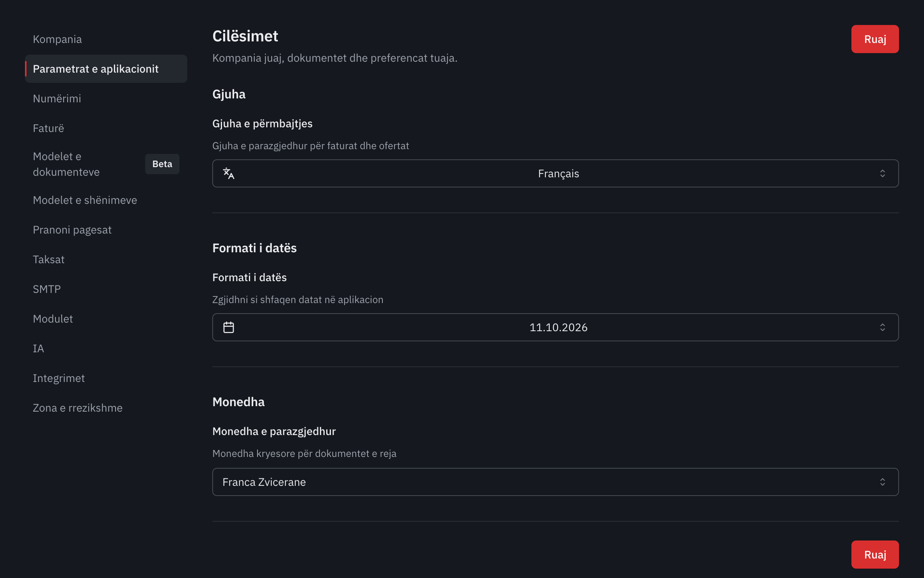Click the Gjuha e parazgjedhur për faturat description

click(311, 146)
